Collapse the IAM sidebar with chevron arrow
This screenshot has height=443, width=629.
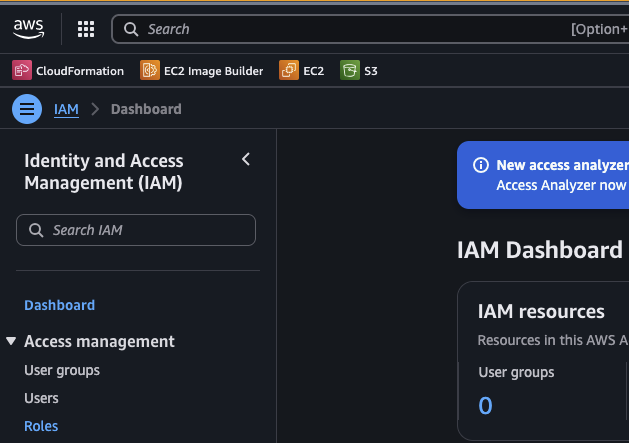tap(246, 159)
